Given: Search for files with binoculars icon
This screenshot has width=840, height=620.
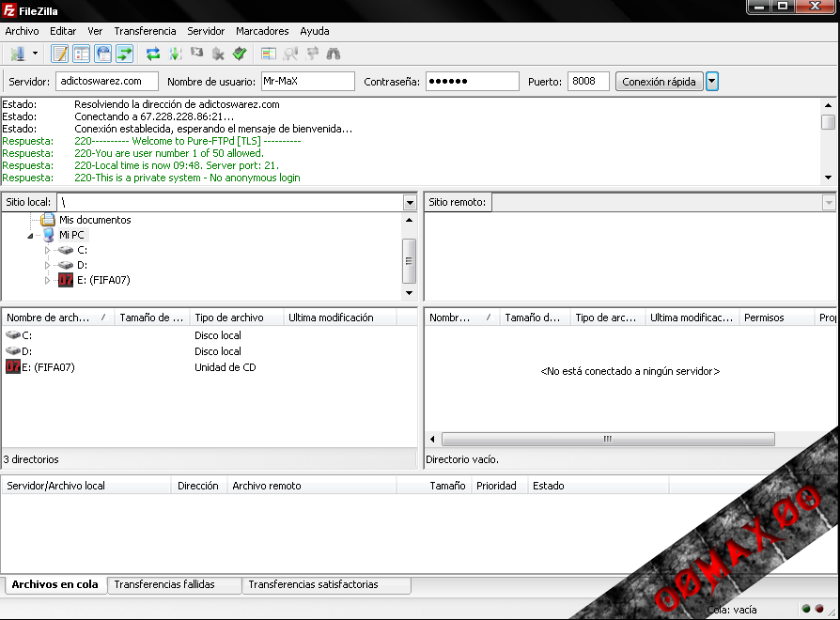Looking at the screenshot, I should coord(334,54).
